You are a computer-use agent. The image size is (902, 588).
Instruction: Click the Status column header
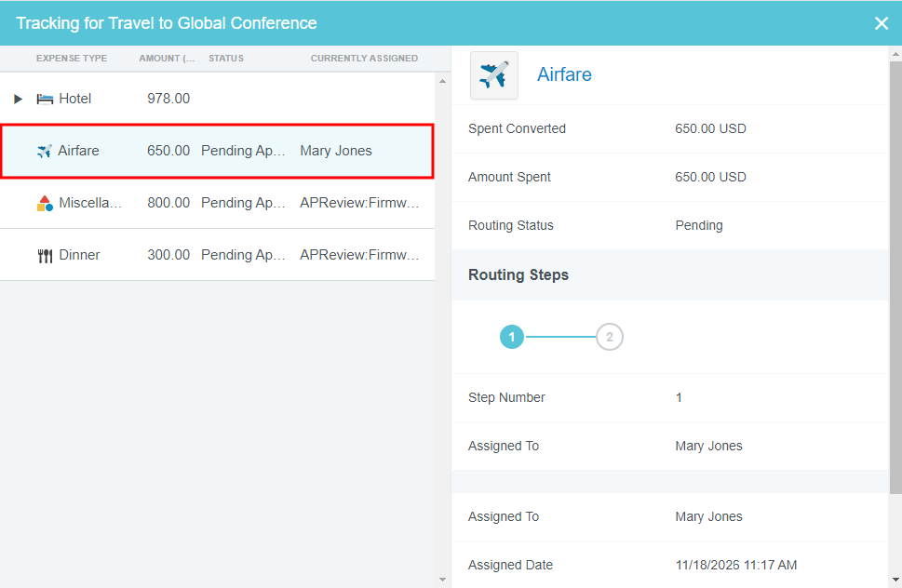click(226, 59)
